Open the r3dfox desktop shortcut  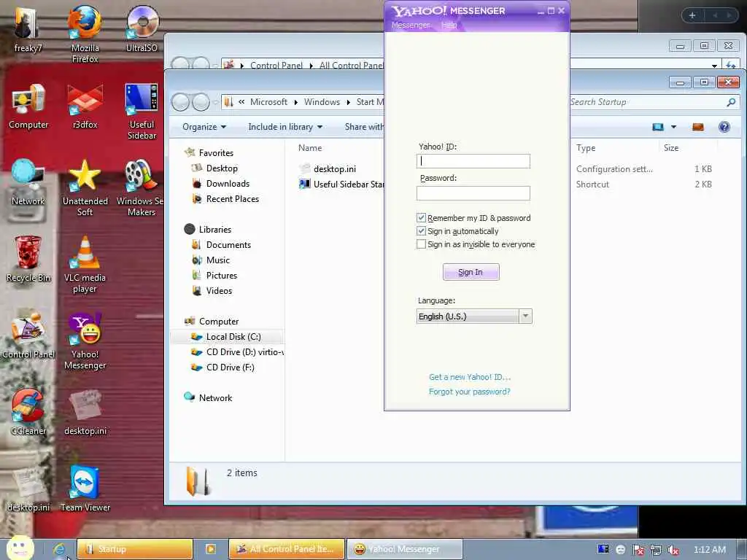coord(85,106)
